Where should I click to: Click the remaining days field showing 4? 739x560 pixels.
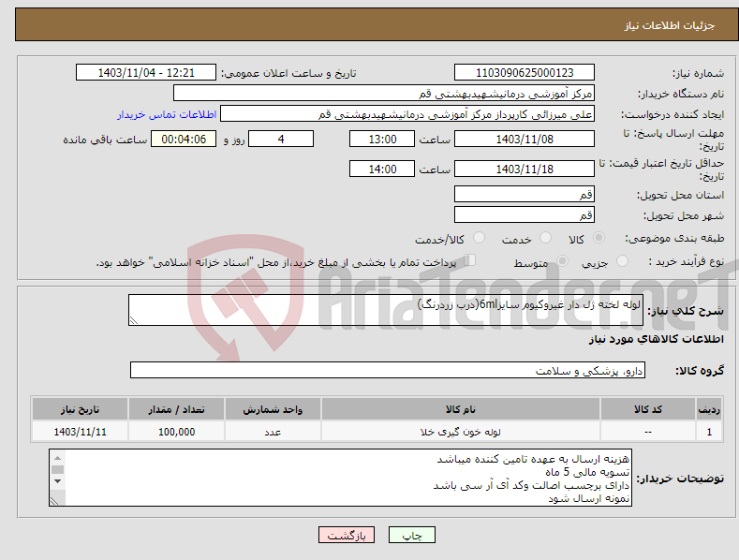point(281,139)
